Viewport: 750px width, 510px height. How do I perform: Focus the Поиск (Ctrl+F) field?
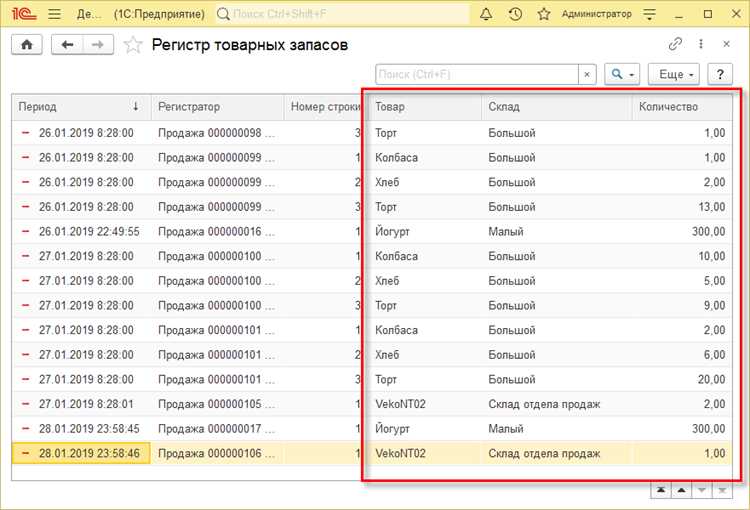(477, 75)
